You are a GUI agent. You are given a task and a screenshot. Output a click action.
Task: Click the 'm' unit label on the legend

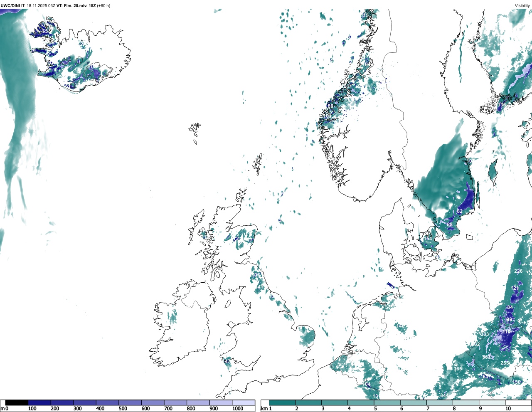tap(2, 409)
